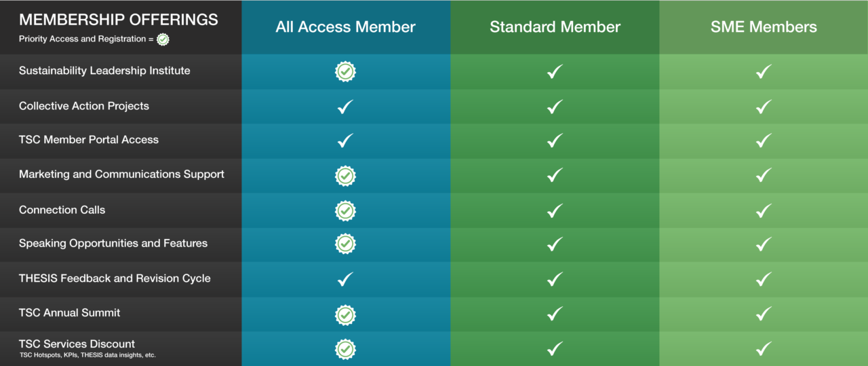Click the Collective Action Projects row label

[84, 106]
